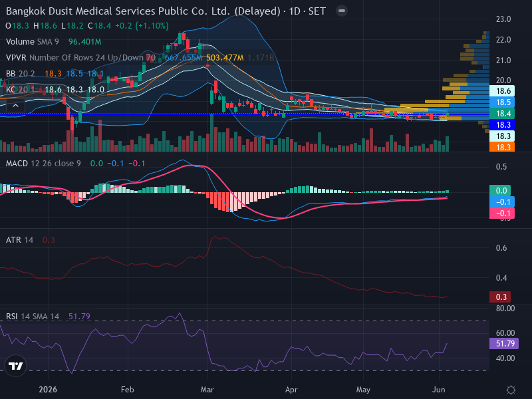Click the 2026 label on time axis

click(48, 390)
